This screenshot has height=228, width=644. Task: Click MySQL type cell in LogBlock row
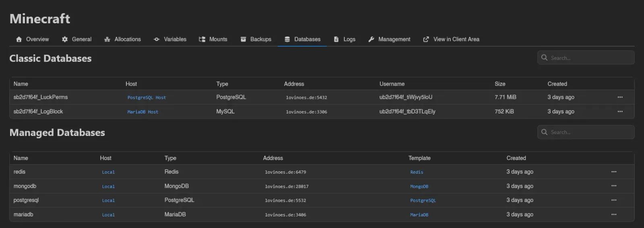[225, 111]
